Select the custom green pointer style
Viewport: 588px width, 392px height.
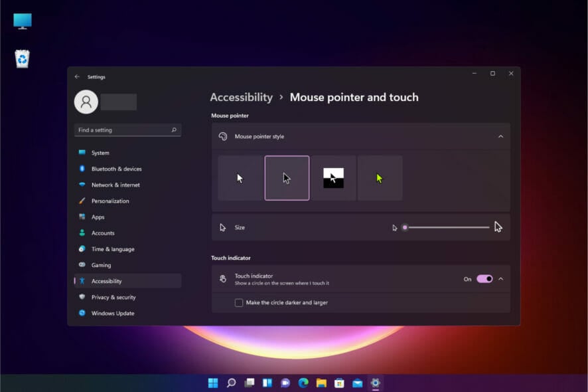point(380,177)
